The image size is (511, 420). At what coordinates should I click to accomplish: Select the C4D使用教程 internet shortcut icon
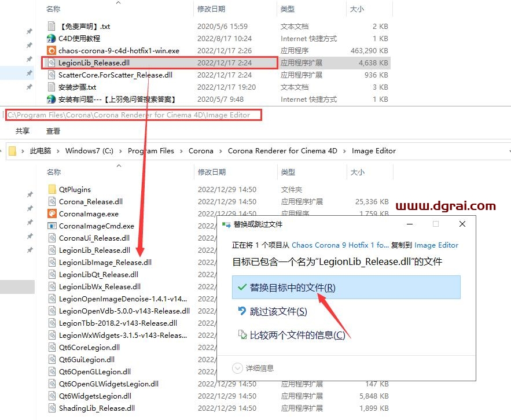[x=52, y=38]
